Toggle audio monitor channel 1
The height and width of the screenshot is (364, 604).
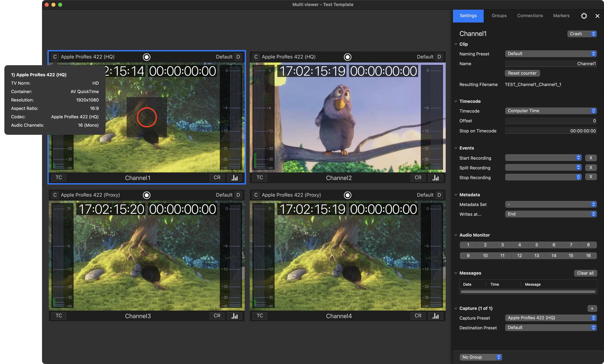(x=468, y=245)
